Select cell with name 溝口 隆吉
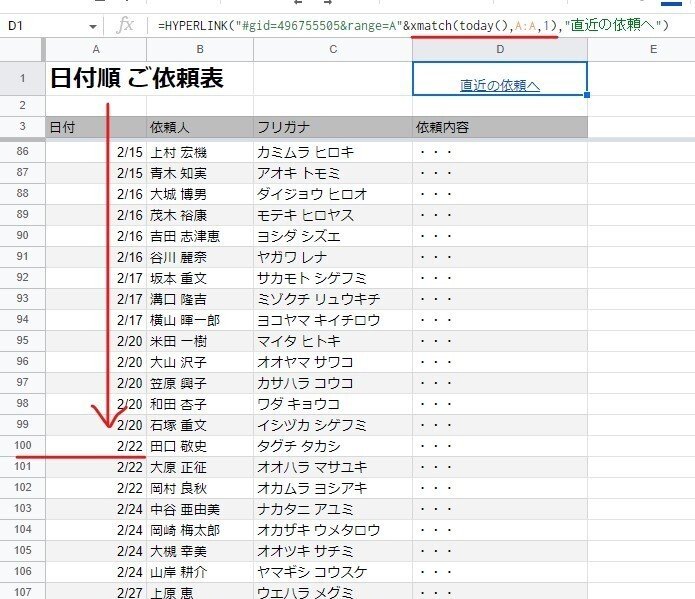695x599 pixels. 200,299
